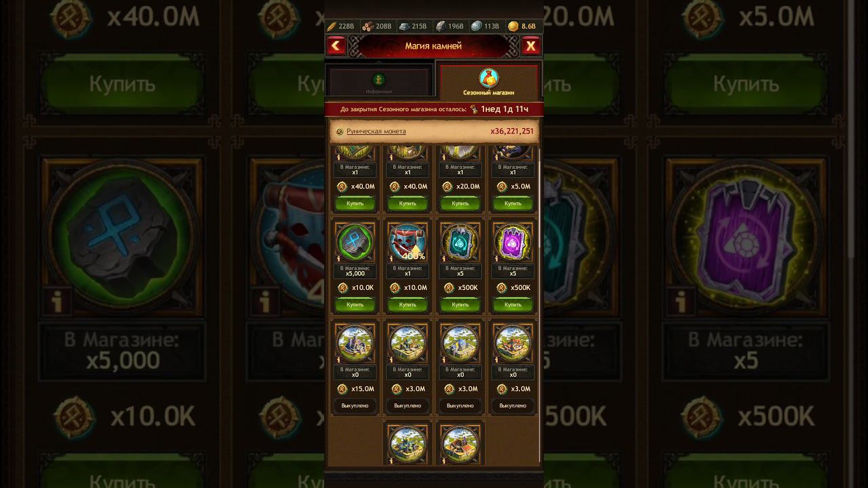Open the first town skin priced x15.0M
868x488 pixels.
tap(355, 343)
